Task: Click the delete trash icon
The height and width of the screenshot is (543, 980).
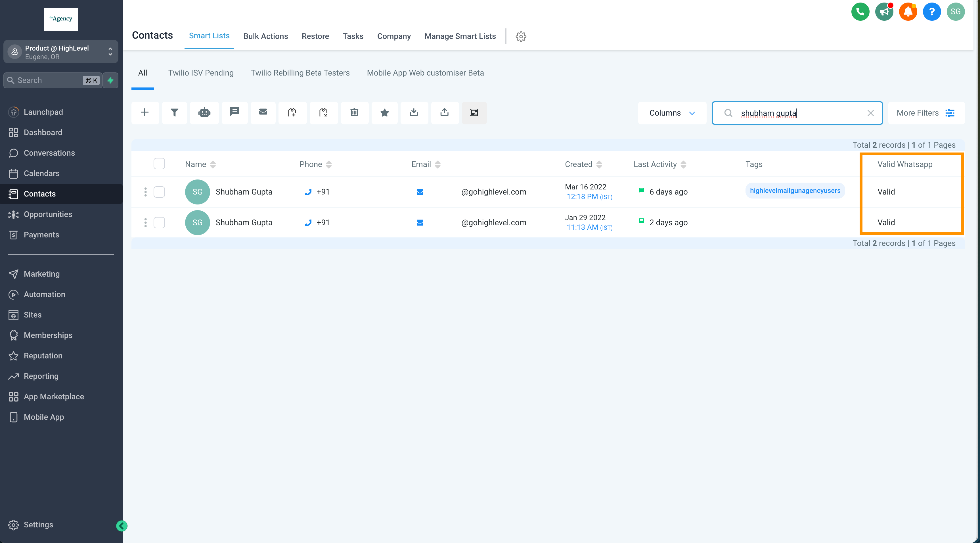Action: coord(354,113)
